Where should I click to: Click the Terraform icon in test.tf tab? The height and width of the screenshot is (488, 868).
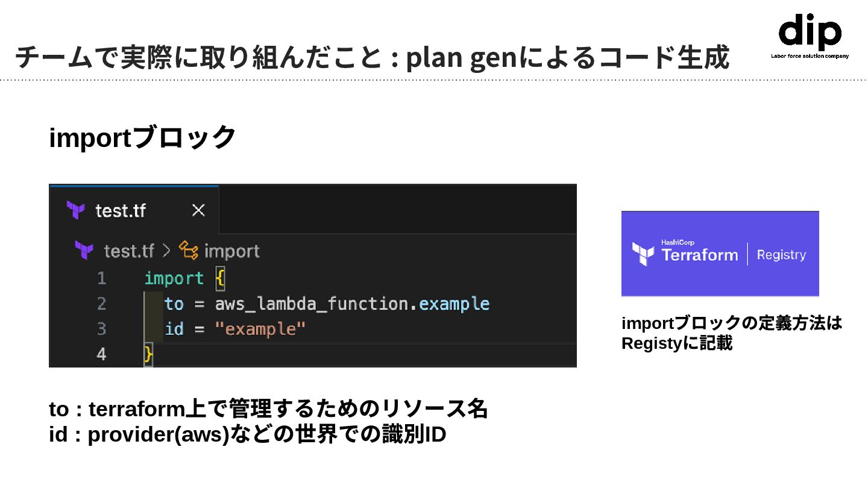pyautogui.click(x=76, y=210)
